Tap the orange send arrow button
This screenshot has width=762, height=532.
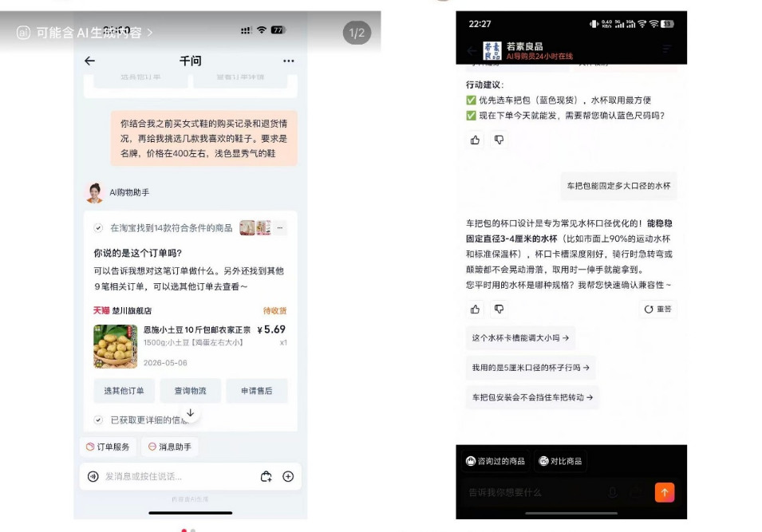point(665,493)
